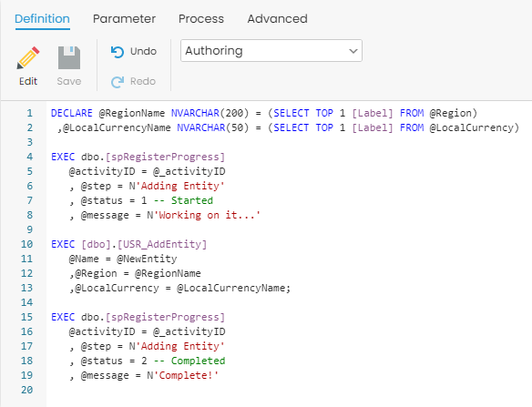Open the Advanced tab
Viewport: 532px width, 407px height.
tap(277, 18)
